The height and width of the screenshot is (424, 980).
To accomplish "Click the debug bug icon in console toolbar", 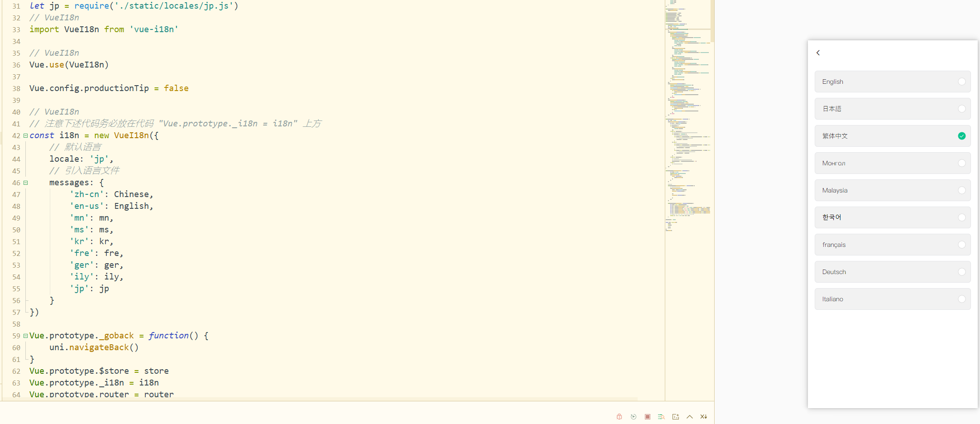I will 619,417.
